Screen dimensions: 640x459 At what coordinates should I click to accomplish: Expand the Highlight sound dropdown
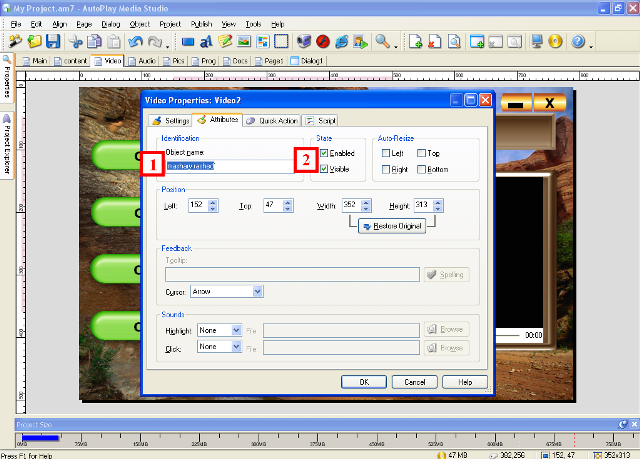pos(236,329)
